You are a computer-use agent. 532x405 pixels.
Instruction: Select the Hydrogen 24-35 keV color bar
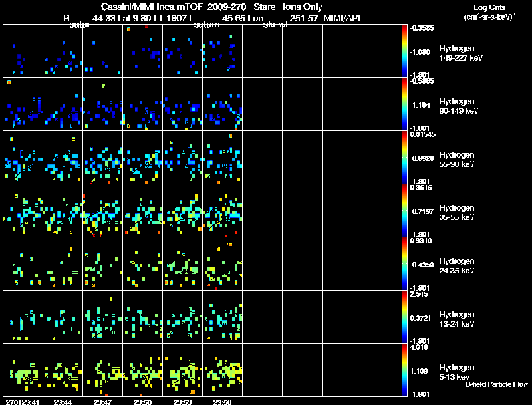pyautogui.click(x=404, y=264)
